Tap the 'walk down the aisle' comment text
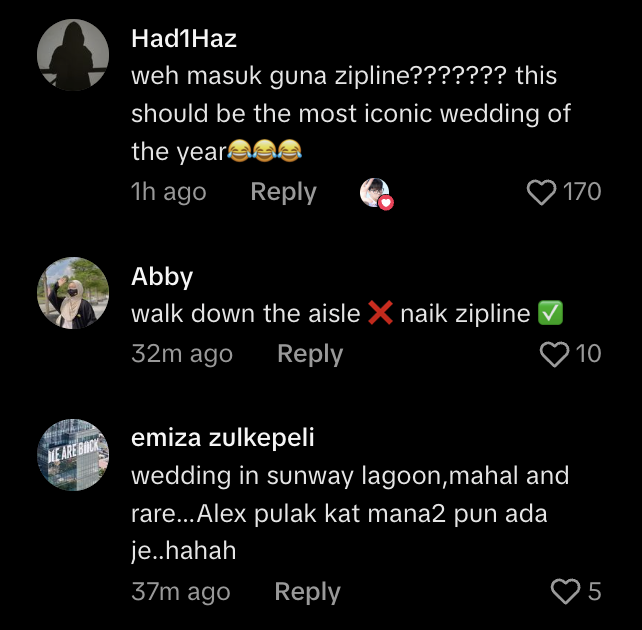The width and height of the screenshot is (642, 630). pyautogui.click(x=246, y=314)
